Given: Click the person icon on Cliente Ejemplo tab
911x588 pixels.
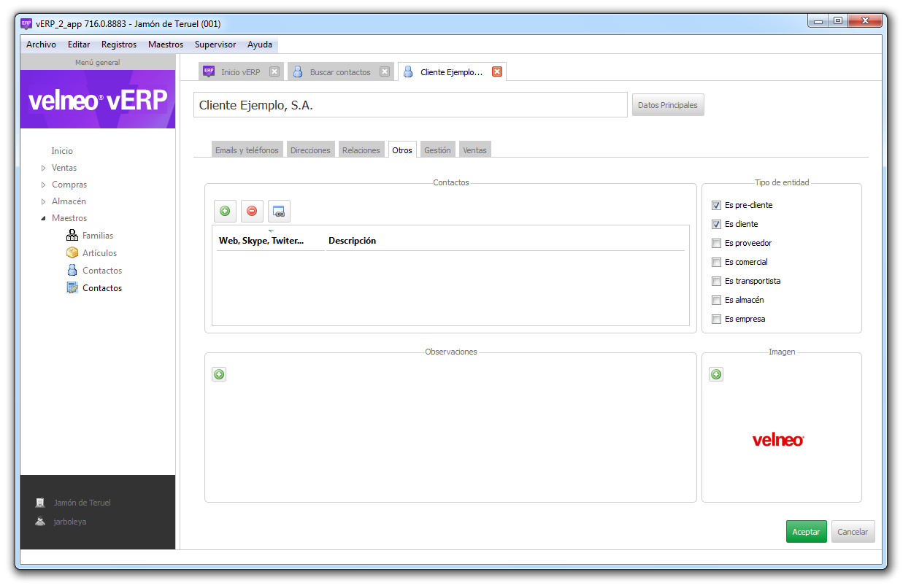Looking at the screenshot, I should click(408, 71).
